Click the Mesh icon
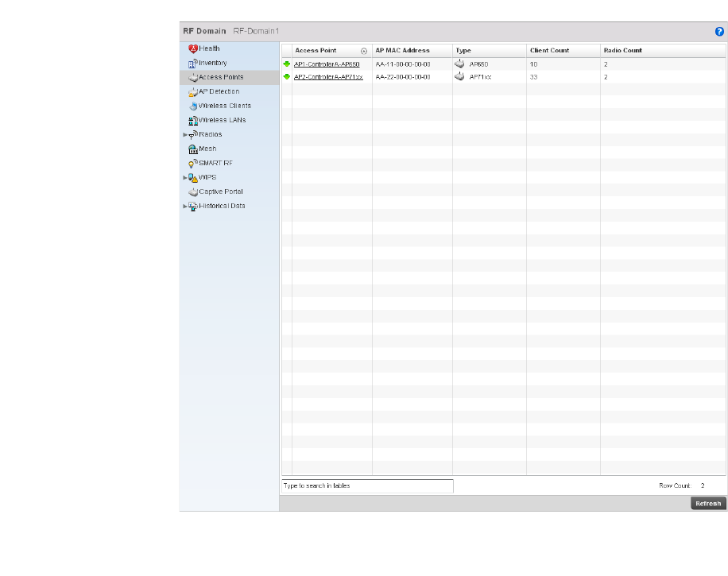The width and height of the screenshot is (728, 576). pos(193,149)
